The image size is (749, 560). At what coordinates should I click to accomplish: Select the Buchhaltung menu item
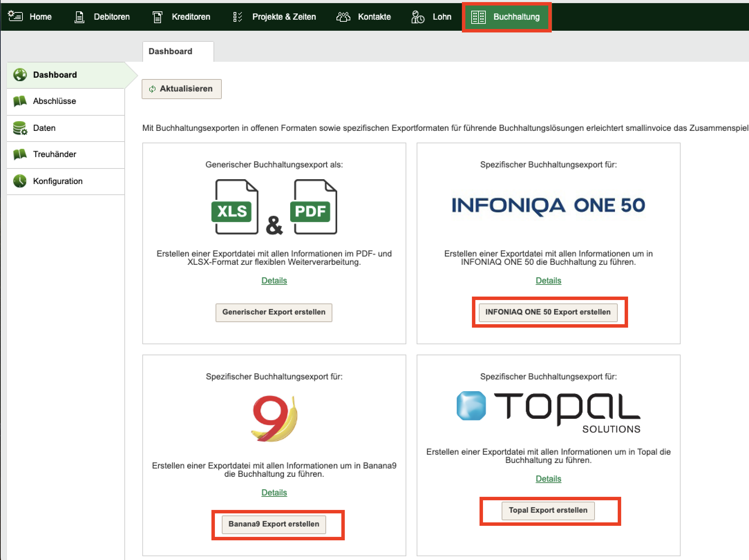506,17
